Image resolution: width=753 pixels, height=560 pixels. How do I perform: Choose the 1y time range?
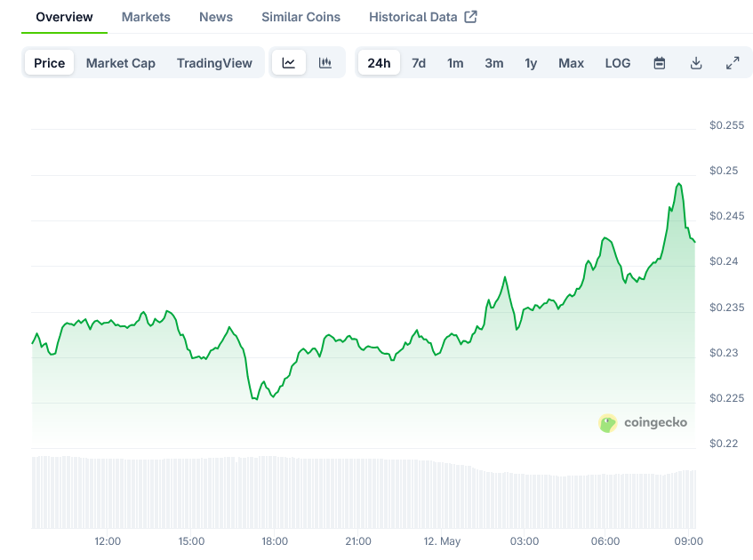click(x=531, y=63)
